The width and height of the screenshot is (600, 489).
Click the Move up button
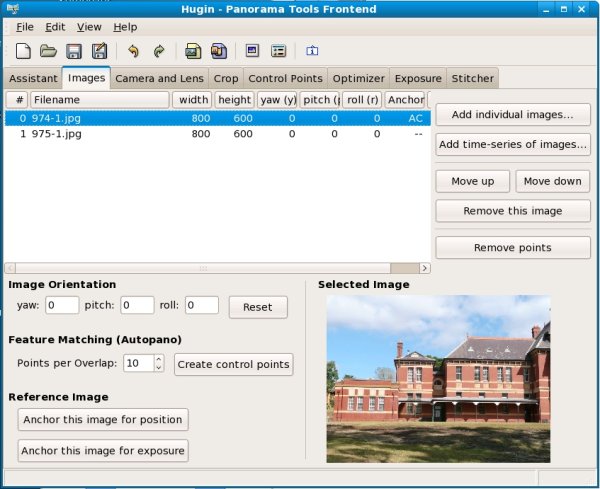point(473,181)
